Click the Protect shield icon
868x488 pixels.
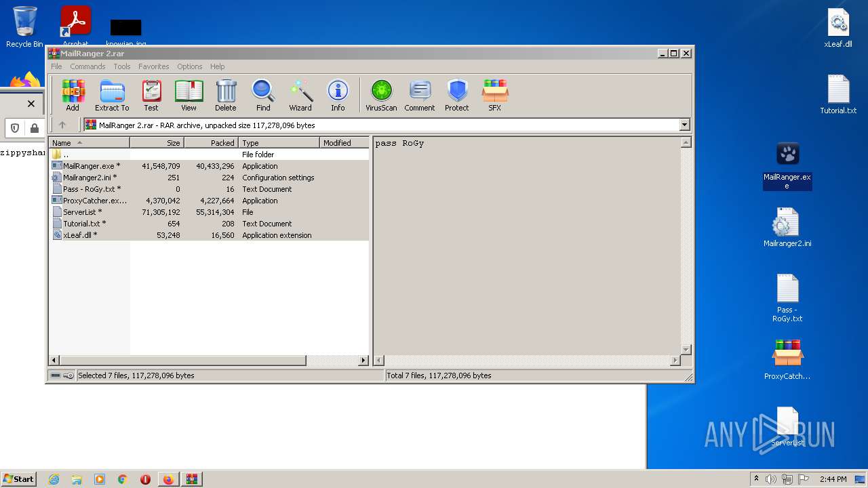(x=457, y=95)
